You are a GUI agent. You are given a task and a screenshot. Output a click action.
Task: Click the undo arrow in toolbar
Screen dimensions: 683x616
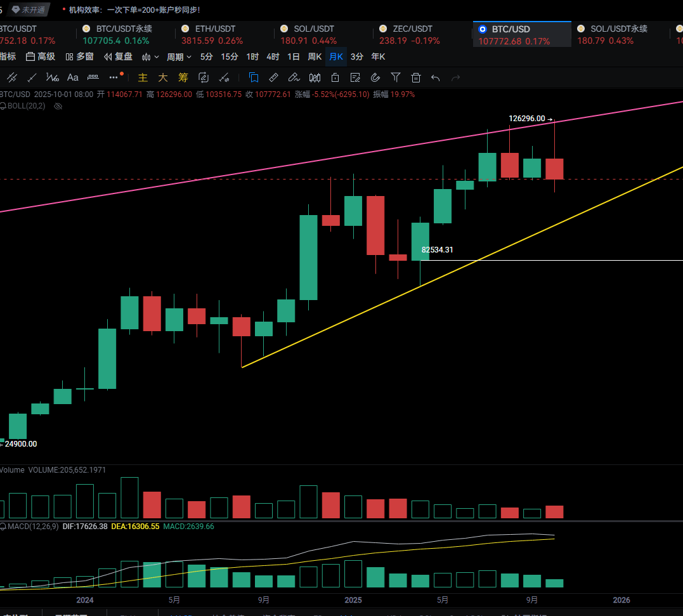(435, 77)
